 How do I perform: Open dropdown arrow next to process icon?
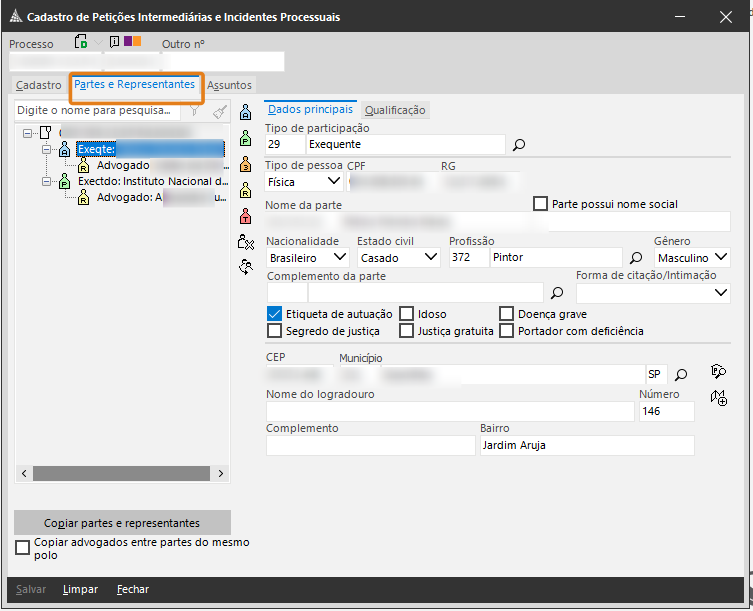[x=98, y=43]
